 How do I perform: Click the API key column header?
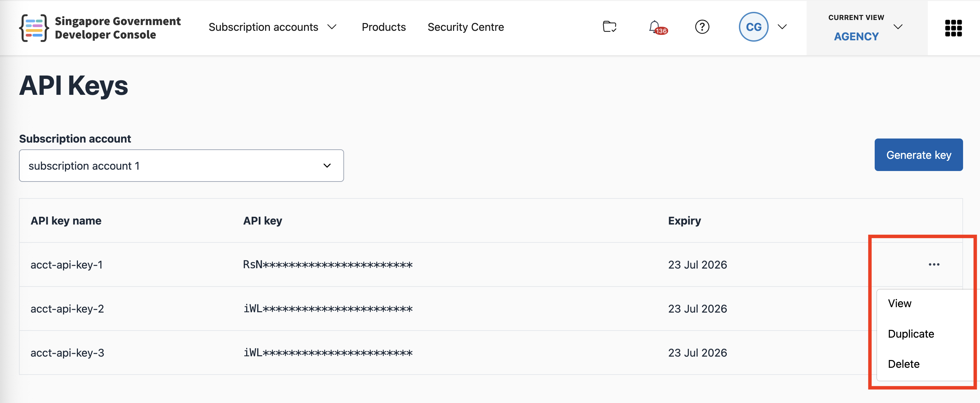pyautogui.click(x=262, y=221)
